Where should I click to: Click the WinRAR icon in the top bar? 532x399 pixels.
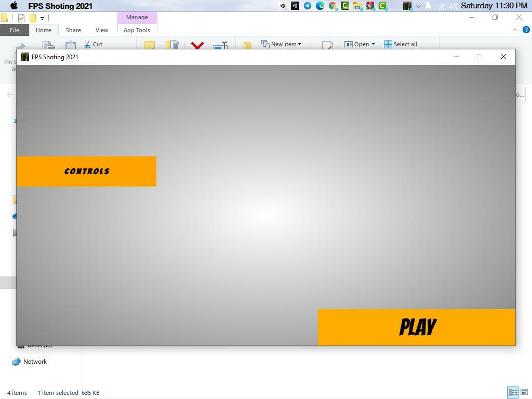coord(370,6)
